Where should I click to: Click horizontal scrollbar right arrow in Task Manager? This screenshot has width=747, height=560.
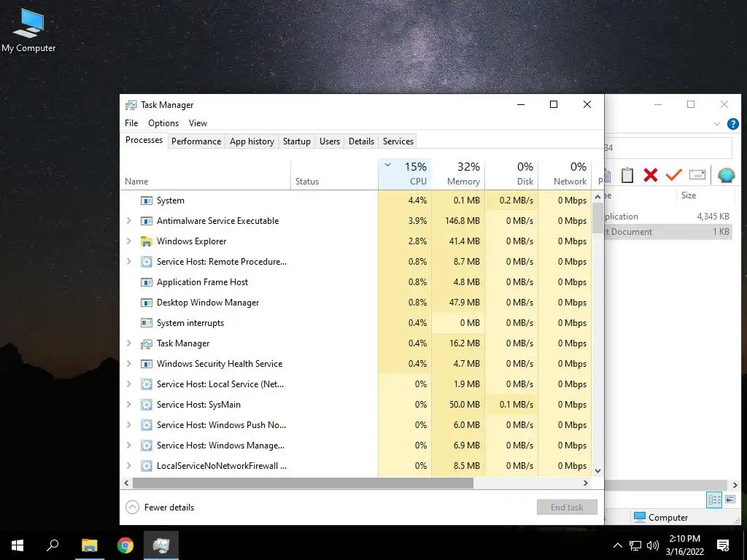tap(586, 483)
